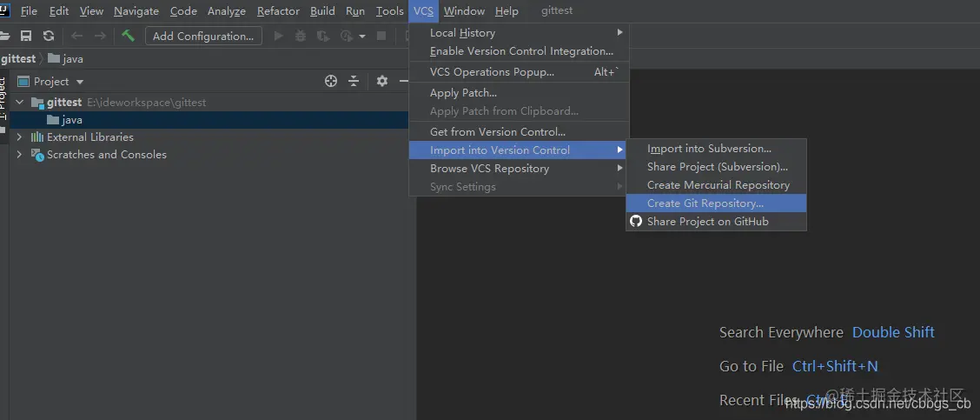Click the java folder icon in the breadcrumb bar
The height and width of the screenshot is (420, 980).
pos(54,59)
